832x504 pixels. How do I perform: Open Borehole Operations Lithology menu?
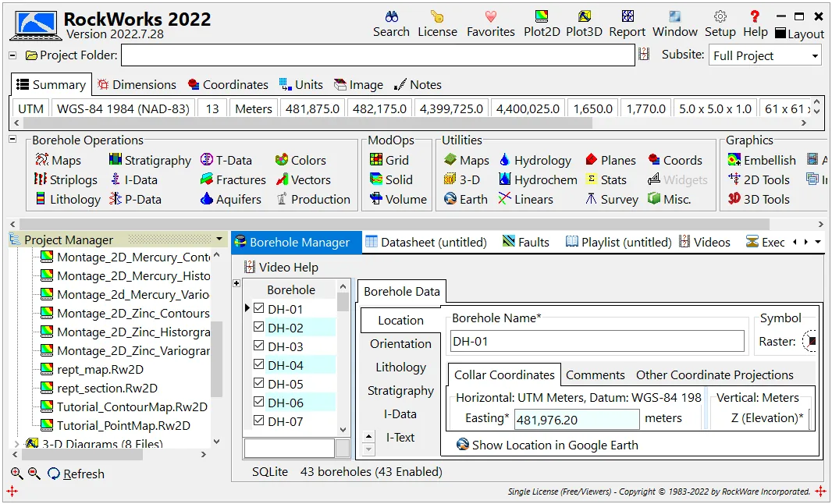(67, 200)
